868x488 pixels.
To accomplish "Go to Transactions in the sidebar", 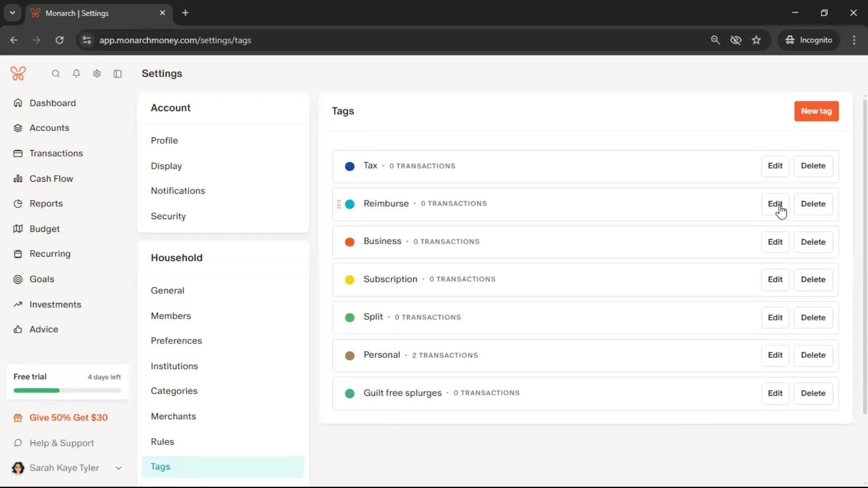I will coord(56,153).
